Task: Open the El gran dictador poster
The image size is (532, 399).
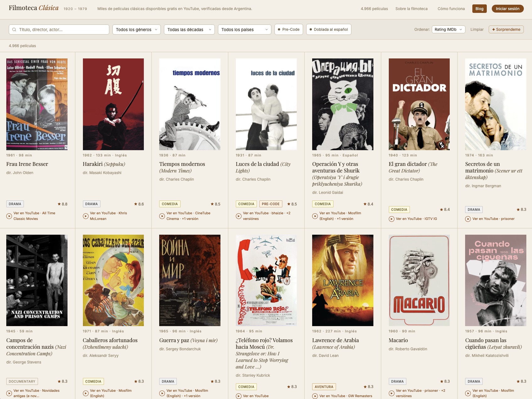Action: pyautogui.click(x=419, y=104)
